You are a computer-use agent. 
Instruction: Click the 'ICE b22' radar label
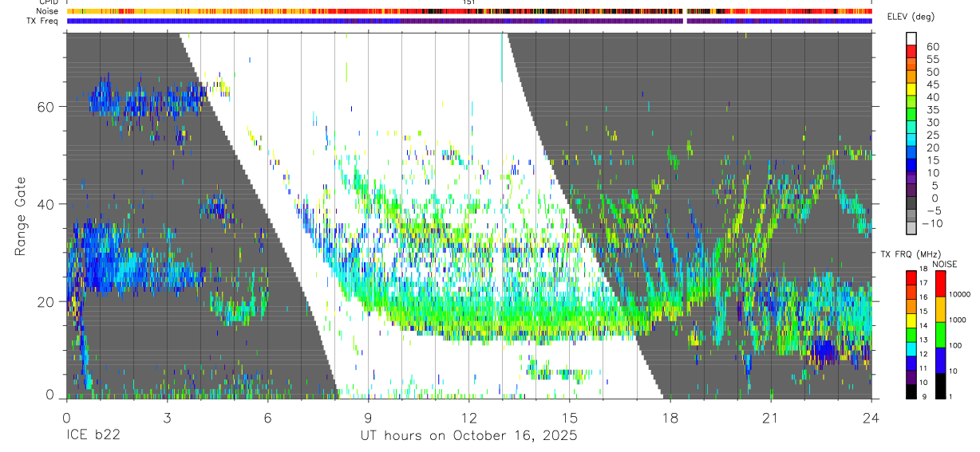tap(94, 436)
